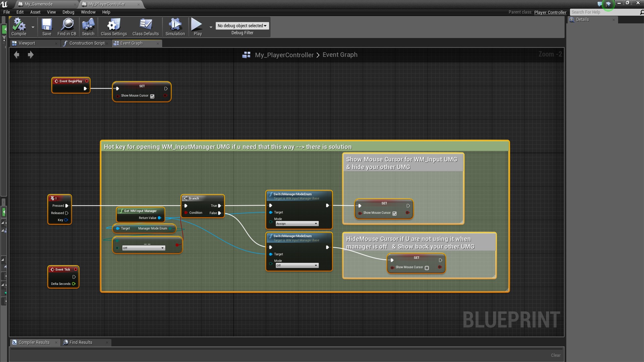Open the debug object selection dropdown
Screen dimensions: 644x362
coord(242,26)
